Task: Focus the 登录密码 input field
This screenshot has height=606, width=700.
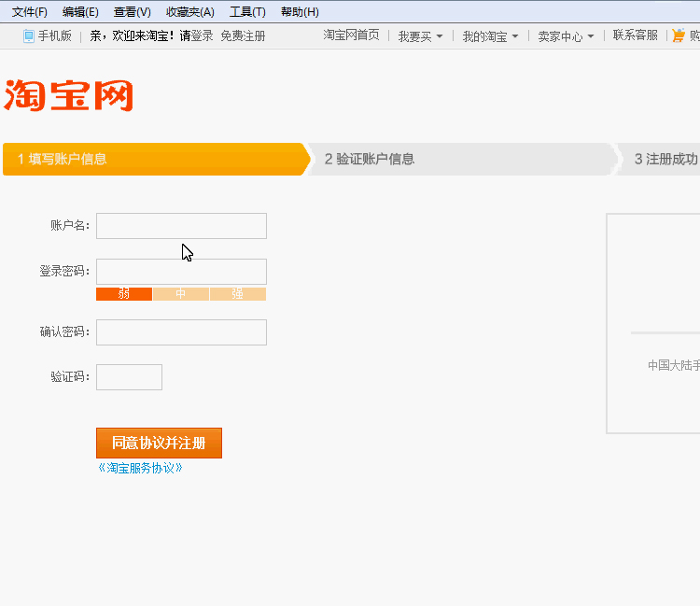Action: click(x=181, y=272)
